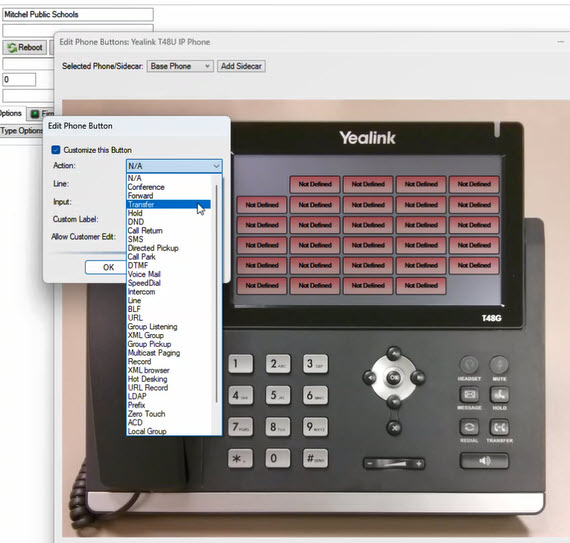
Task: Click the phone's HEADSET key icon
Action: pyautogui.click(x=469, y=364)
